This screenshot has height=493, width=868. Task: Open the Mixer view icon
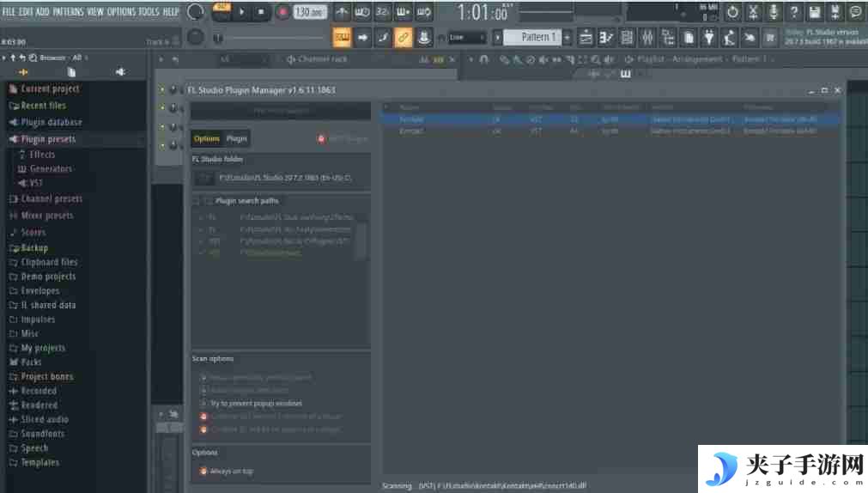[647, 38]
